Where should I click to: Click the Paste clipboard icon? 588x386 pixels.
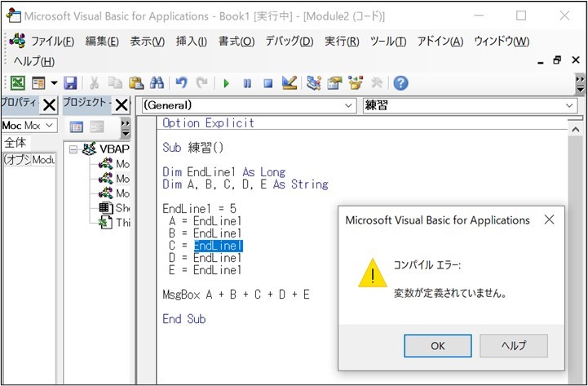coord(136,83)
